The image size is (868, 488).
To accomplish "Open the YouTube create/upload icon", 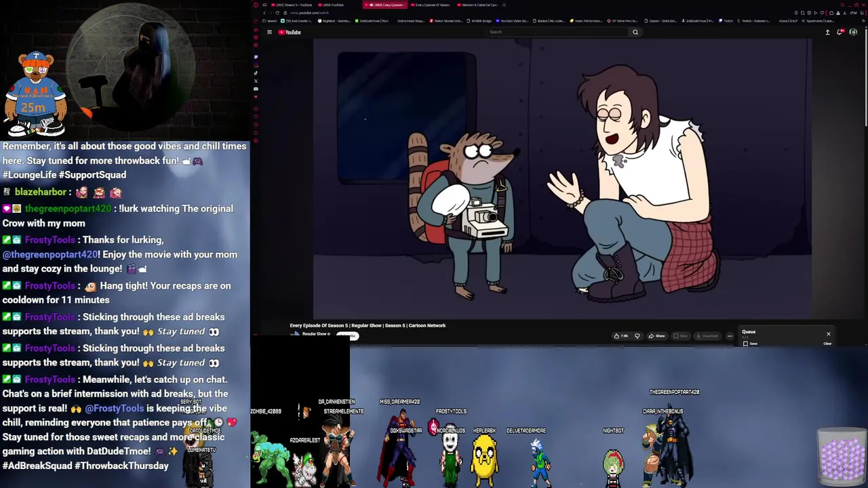I will coord(827,32).
